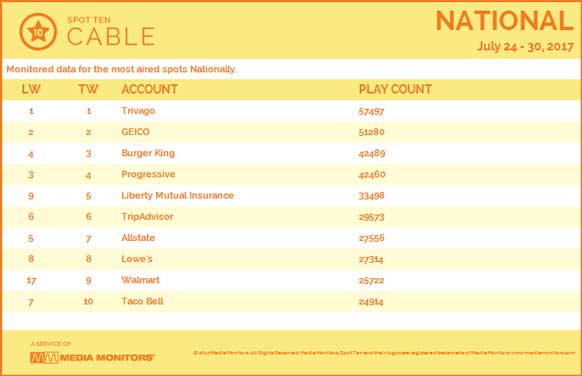The width and height of the screenshot is (582, 376).
Task: Select the TW column header
Action: pyautogui.click(x=88, y=89)
